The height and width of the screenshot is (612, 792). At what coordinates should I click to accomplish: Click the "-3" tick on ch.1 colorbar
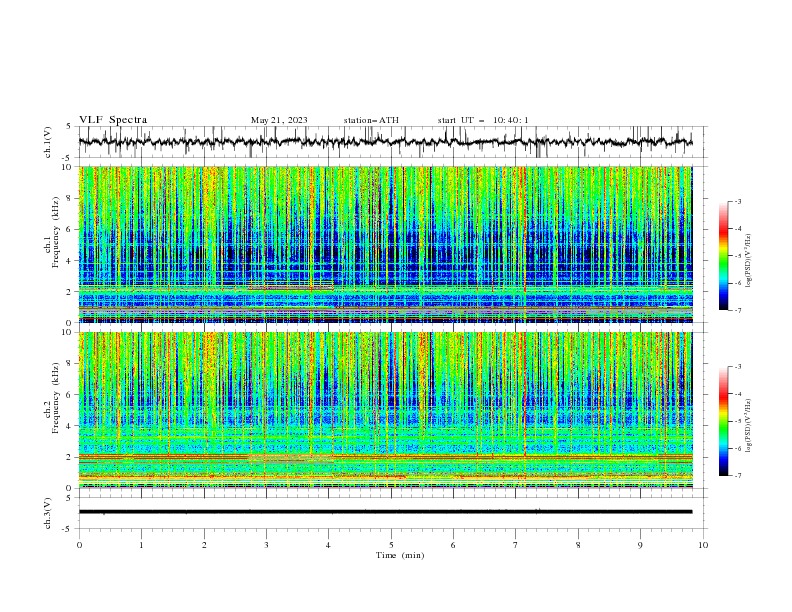coord(737,201)
